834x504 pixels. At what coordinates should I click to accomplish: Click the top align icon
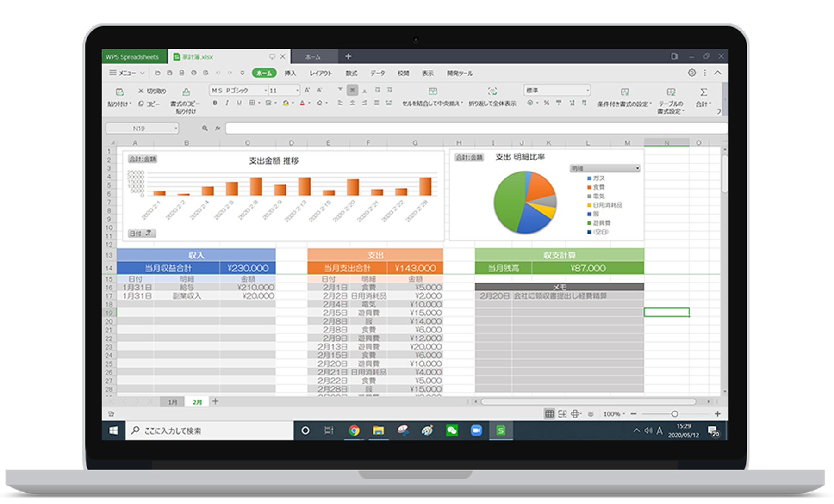click(x=340, y=90)
